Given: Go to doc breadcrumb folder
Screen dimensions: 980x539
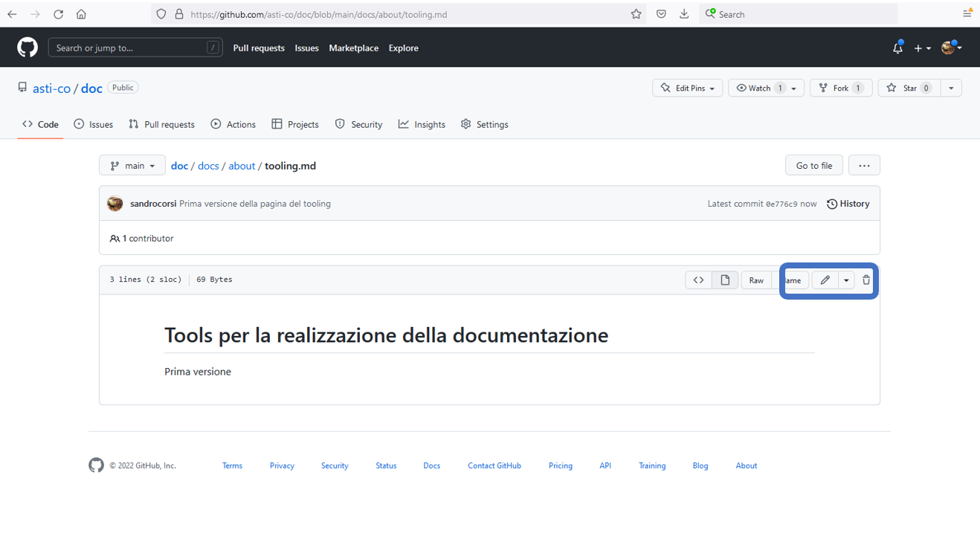Looking at the screenshot, I should [180, 166].
